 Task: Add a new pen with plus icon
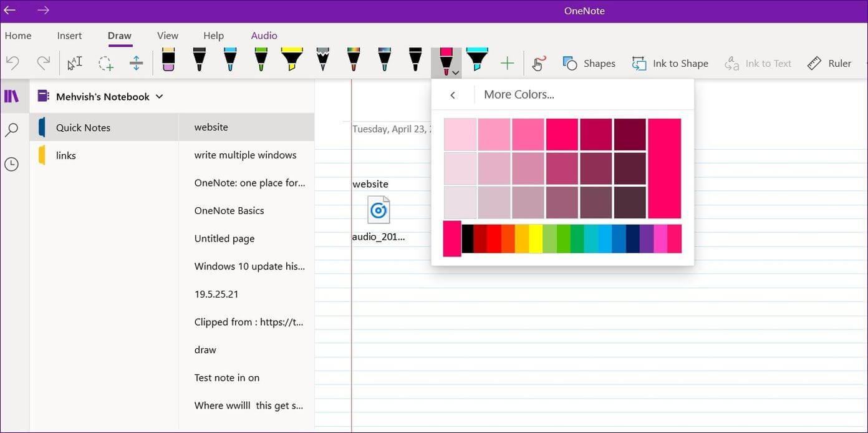tap(508, 63)
